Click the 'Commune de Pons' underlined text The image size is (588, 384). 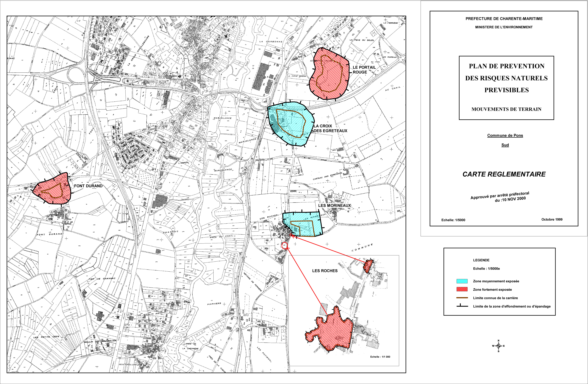click(505, 135)
